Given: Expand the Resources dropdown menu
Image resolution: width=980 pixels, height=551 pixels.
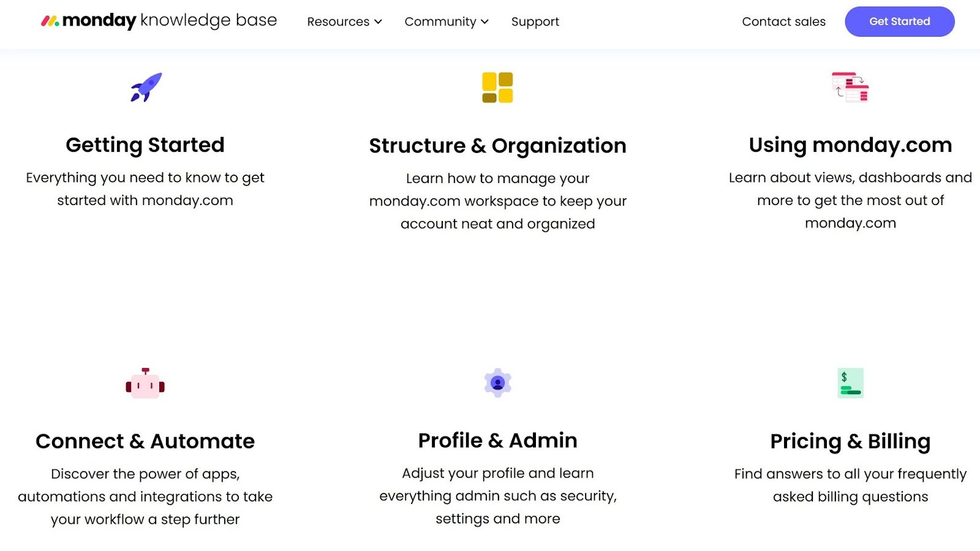Looking at the screenshot, I should click(344, 22).
